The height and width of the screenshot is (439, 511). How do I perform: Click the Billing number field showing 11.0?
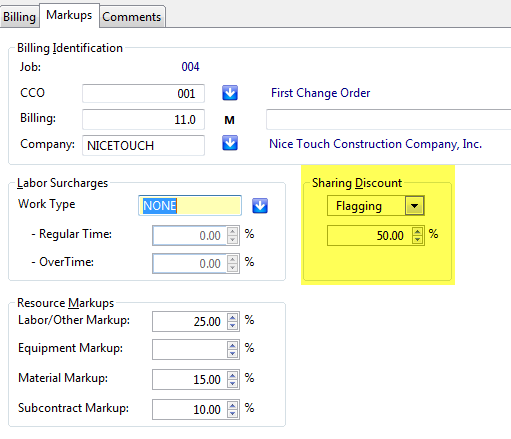pyautogui.click(x=143, y=119)
